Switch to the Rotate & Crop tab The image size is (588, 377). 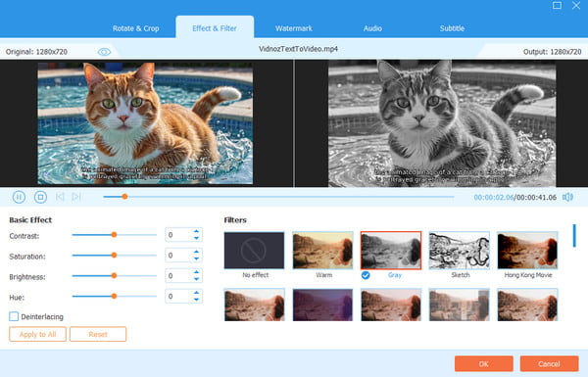[x=136, y=28]
